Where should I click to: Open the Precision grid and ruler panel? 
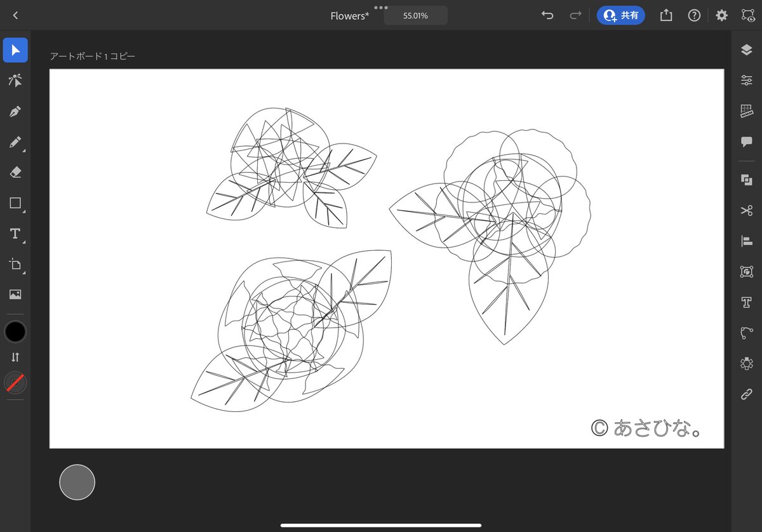point(747,111)
